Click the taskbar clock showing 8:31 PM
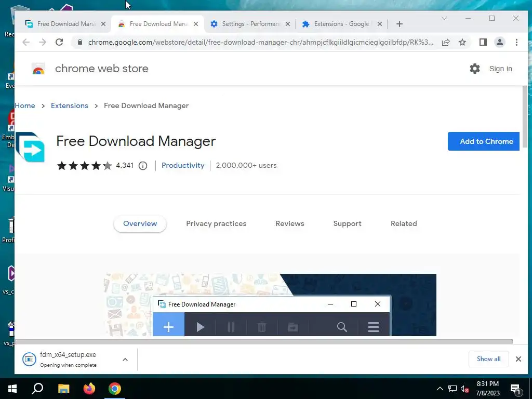 487,389
